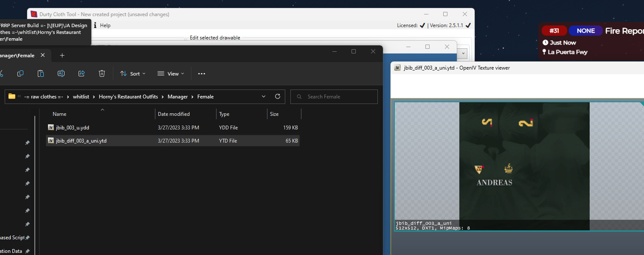This screenshot has height=255, width=644.
Task: Copy the selected file in Explorer toolbar
Action: click(x=20, y=73)
